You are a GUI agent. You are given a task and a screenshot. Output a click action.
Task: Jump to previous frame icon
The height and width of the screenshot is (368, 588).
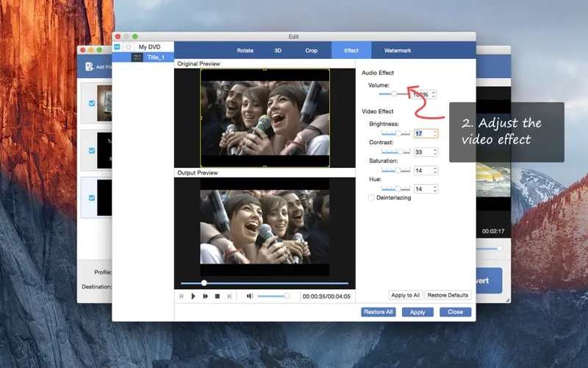click(182, 297)
